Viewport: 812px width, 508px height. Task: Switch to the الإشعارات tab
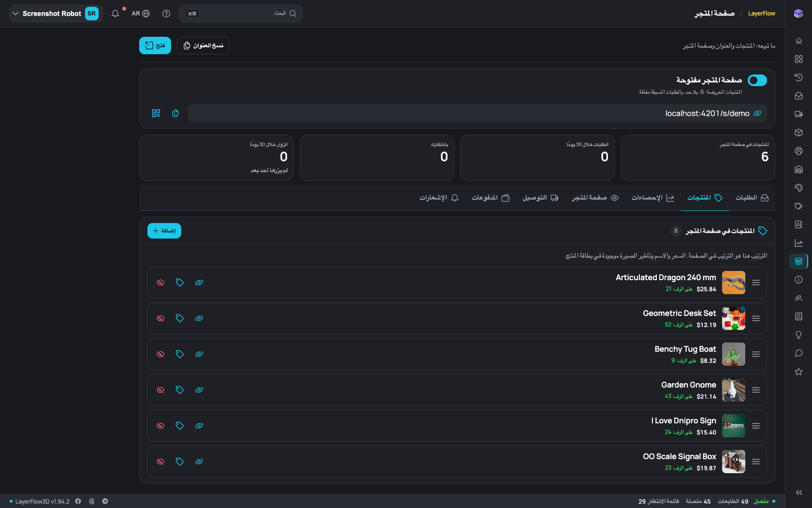click(x=439, y=198)
